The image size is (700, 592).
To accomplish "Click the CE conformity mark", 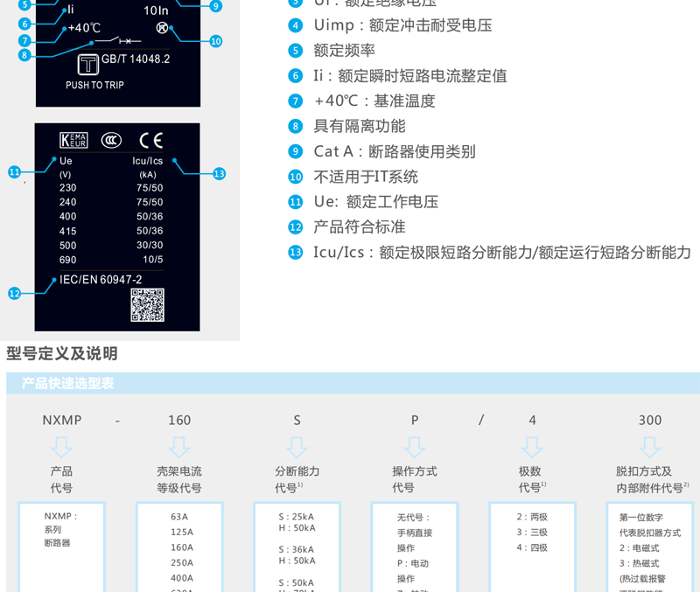I will 150,141.
